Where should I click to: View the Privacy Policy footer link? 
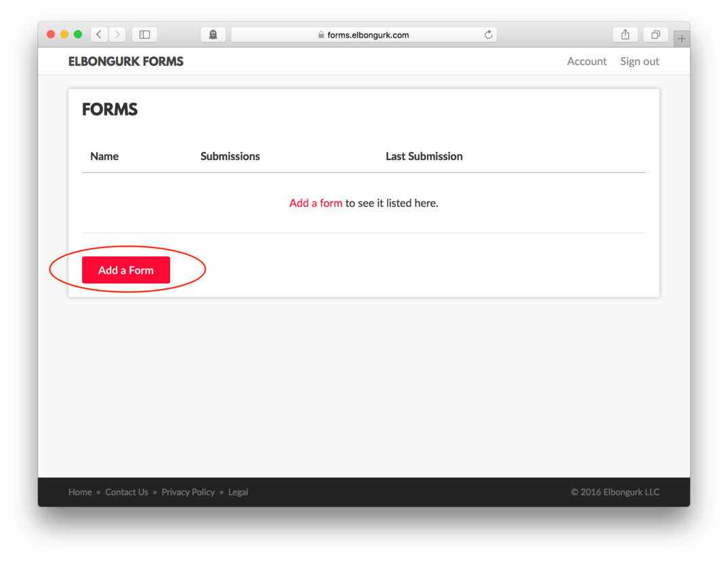coord(188,492)
